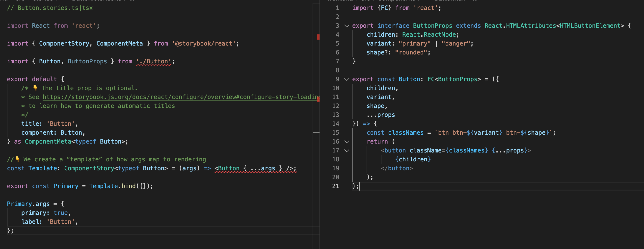
Task: Click the "danger" variant string literal
Action: pyautogui.click(x=456, y=44)
